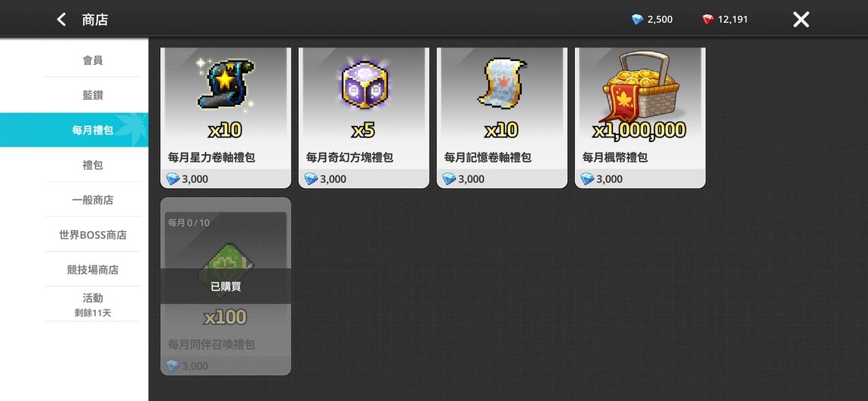Open the 世界BOSS商店 tab

pyautogui.click(x=92, y=235)
